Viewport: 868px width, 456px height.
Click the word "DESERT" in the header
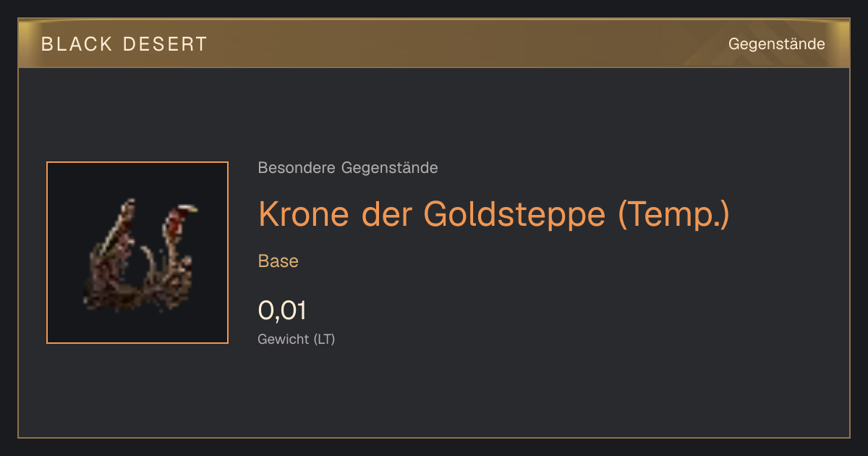[x=165, y=44]
